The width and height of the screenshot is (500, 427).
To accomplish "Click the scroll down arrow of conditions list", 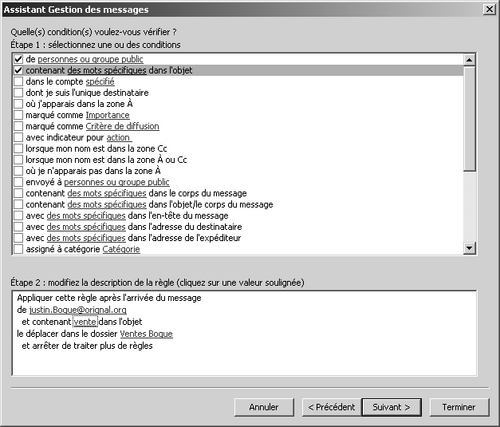I will [x=469, y=248].
